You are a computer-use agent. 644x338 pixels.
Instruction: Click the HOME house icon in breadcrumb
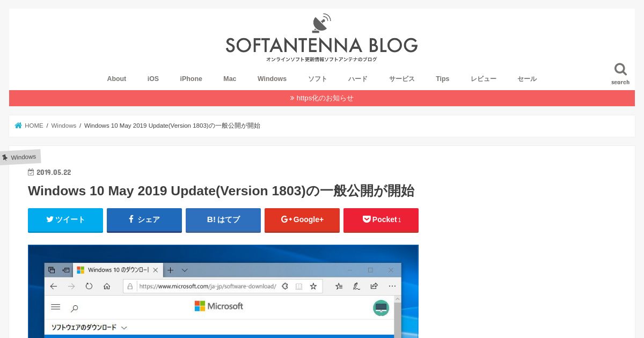click(18, 126)
